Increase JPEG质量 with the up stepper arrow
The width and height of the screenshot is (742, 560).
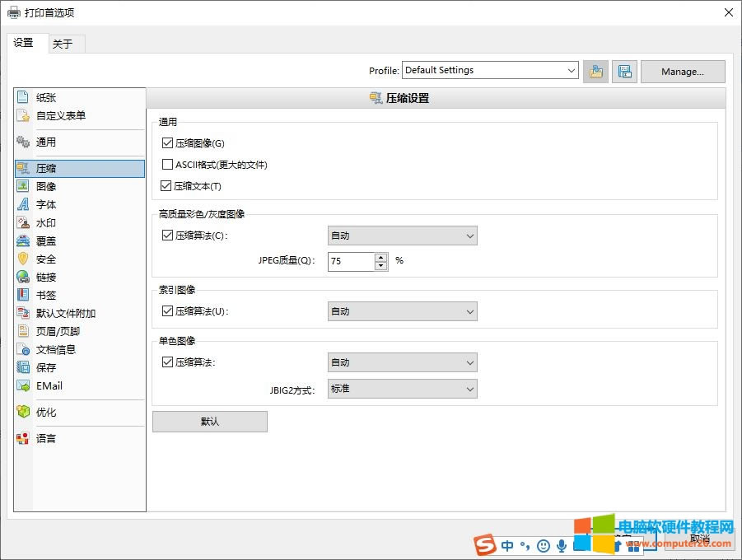click(x=380, y=257)
